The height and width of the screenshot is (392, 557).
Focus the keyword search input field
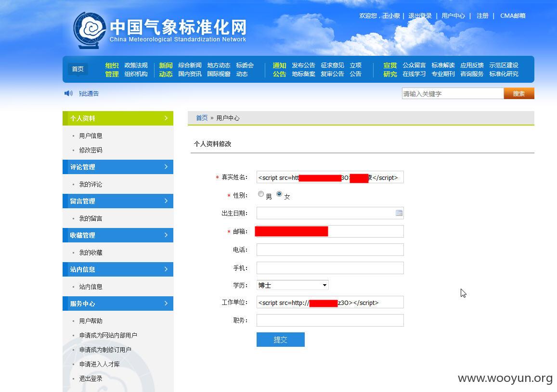pyautogui.click(x=453, y=94)
